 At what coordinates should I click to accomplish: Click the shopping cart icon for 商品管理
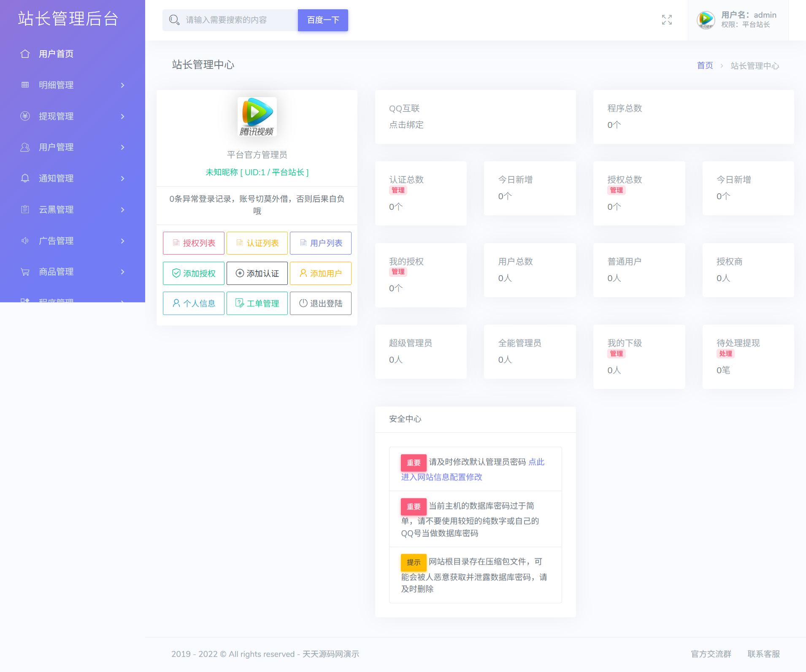25,271
